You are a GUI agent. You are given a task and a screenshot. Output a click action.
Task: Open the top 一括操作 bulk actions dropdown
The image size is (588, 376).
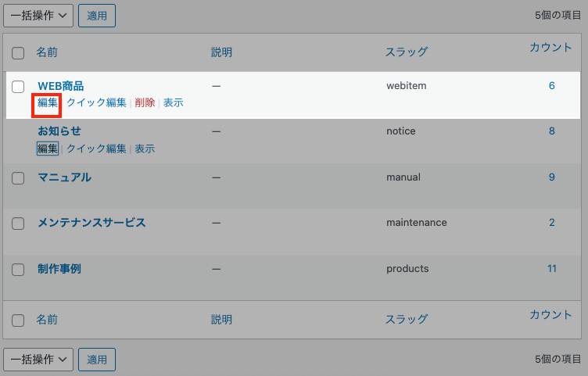click(38, 15)
